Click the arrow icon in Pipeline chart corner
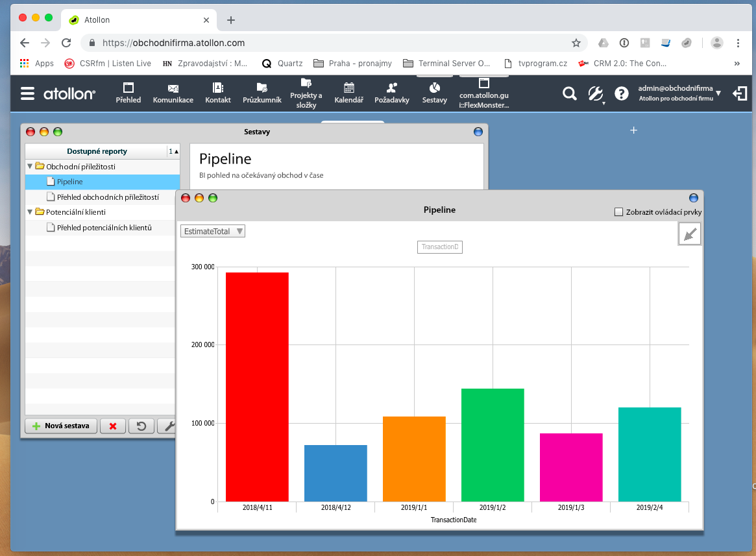This screenshot has height=556, width=756. tap(689, 234)
